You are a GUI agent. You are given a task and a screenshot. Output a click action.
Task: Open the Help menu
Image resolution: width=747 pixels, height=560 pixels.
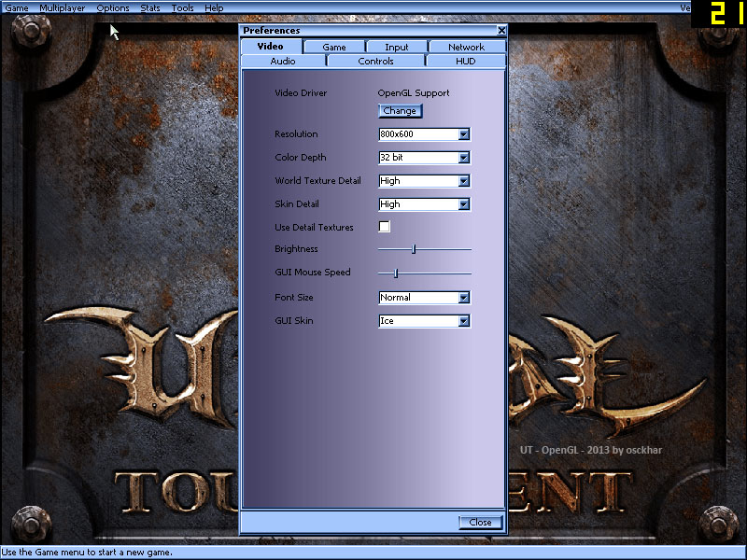214,8
